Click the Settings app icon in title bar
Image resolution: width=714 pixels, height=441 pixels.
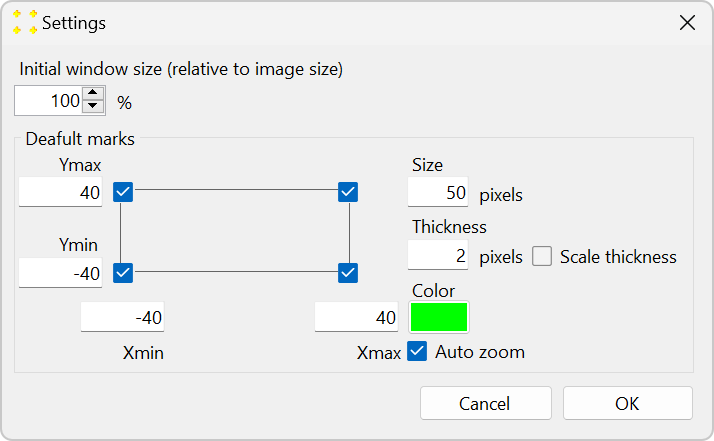click(25, 22)
